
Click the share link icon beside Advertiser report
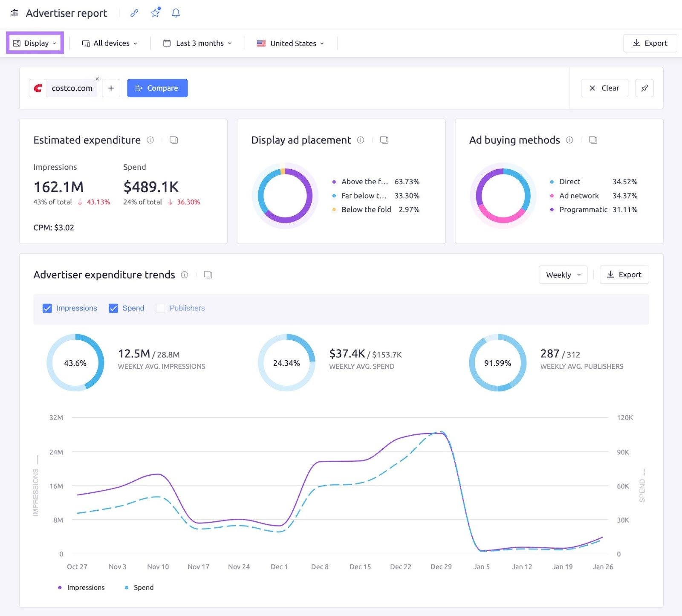click(x=134, y=13)
